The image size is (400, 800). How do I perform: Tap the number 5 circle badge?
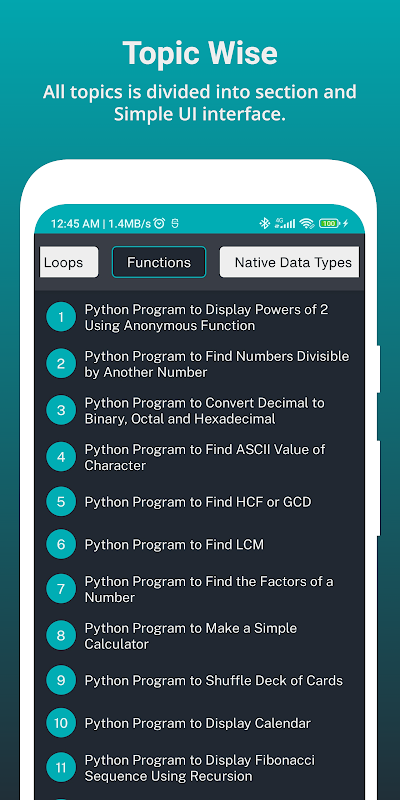(x=61, y=502)
